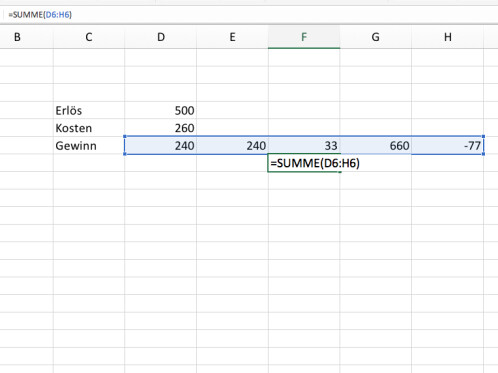498x373 pixels.
Task: Select the cell containing 500
Action: [161, 110]
